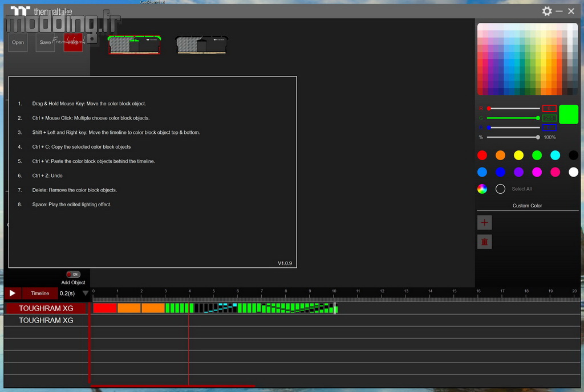Click the B value input field
Image resolution: width=584 pixels, height=392 pixels.
click(549, 128)
